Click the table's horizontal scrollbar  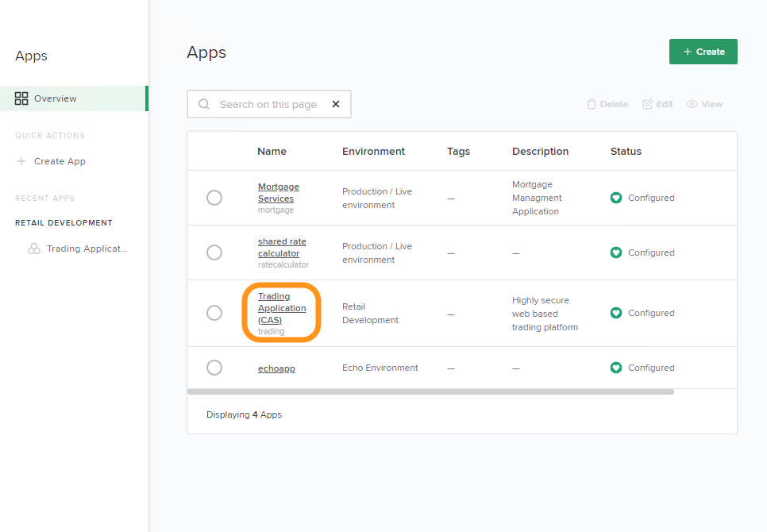(430, 391)
